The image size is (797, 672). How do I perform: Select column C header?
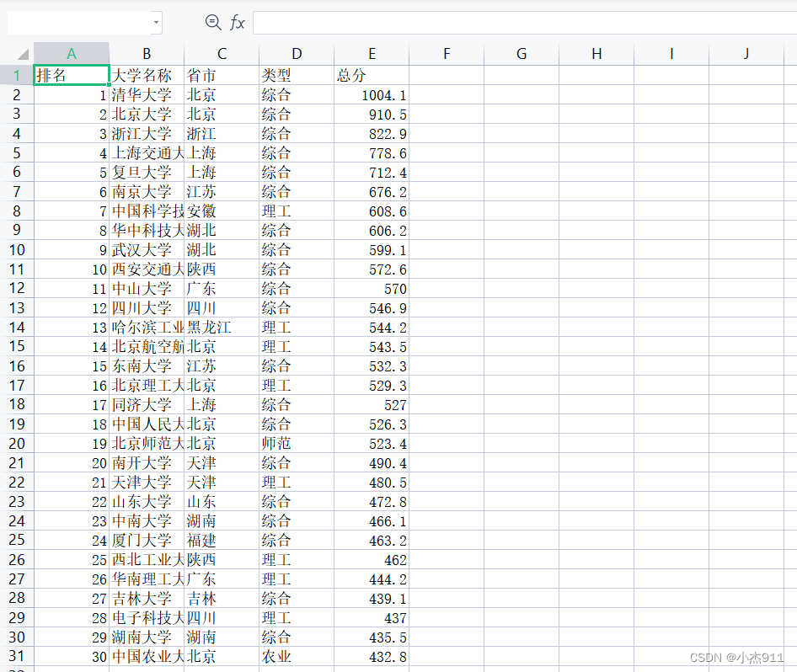[222, 53]
